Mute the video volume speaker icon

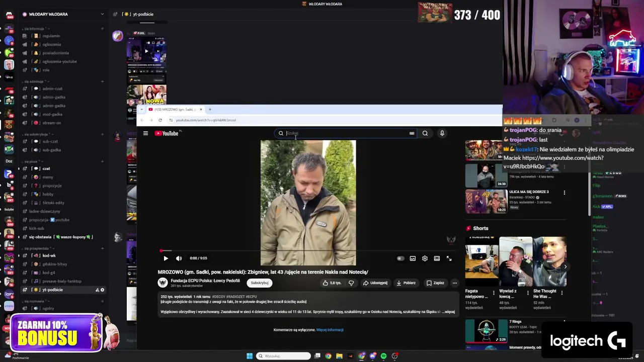[x=179, y=258]
